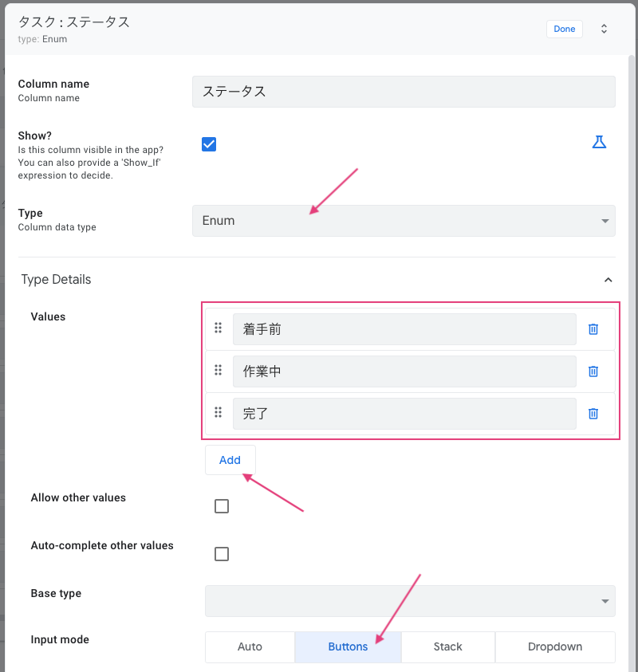Delete the 完了 value

click(593, 414)
